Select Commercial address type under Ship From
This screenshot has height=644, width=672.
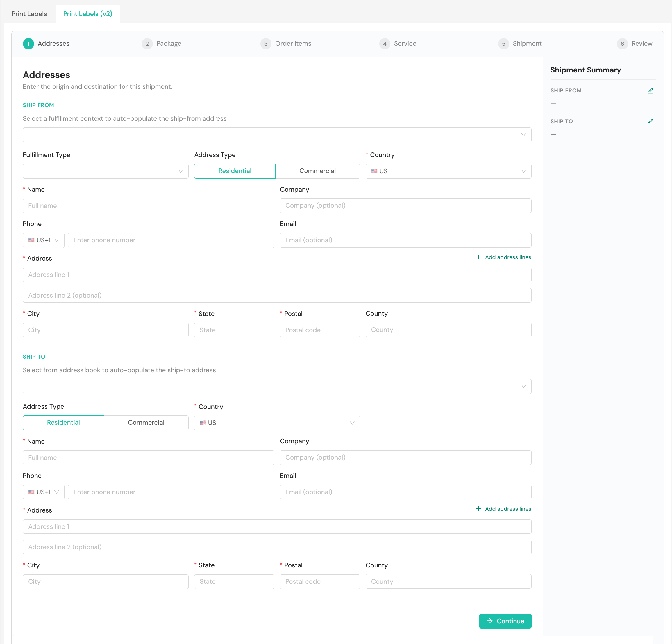[x=317, y=171]
